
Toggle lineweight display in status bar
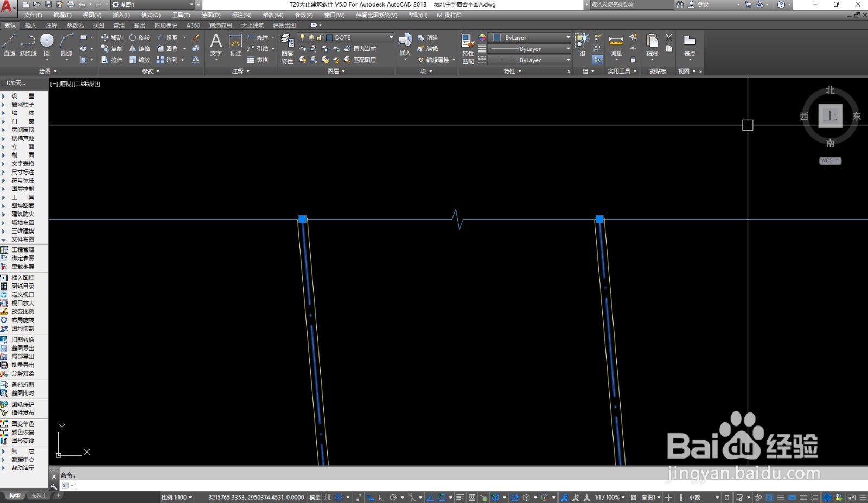point(460,498)
